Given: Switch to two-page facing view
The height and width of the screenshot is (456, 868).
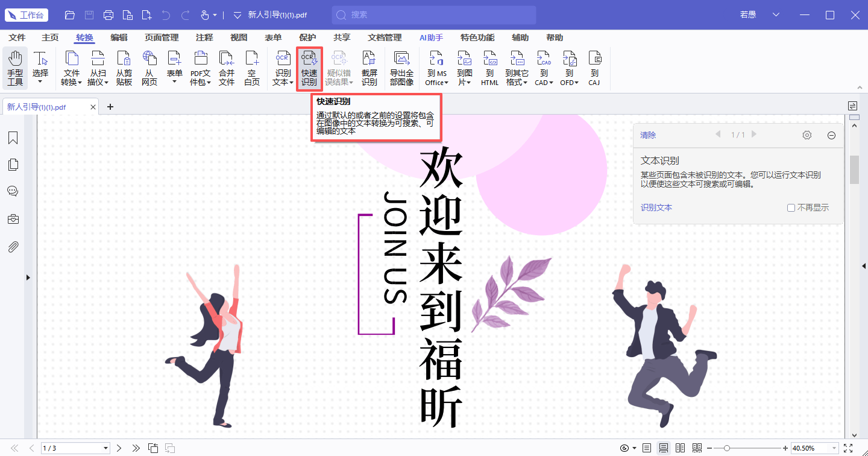Looking at the screenshot, I should point(681,448).
